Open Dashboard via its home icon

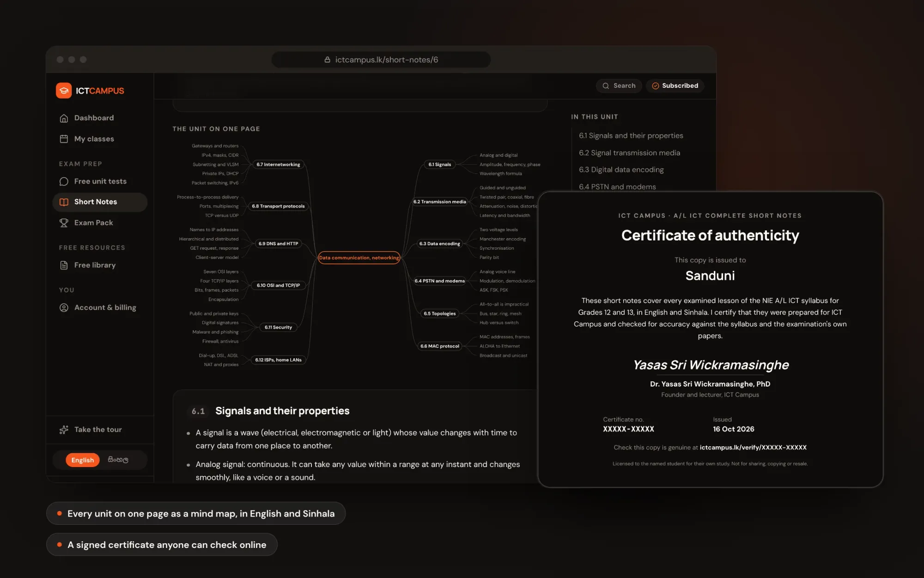point(64,118)
